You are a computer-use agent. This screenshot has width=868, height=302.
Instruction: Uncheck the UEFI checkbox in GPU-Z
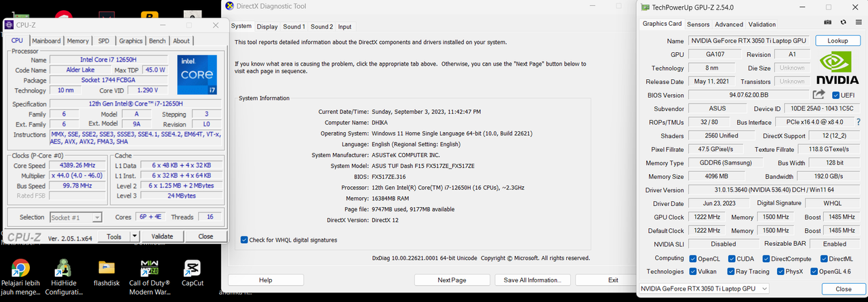click(x=836, y=95)
